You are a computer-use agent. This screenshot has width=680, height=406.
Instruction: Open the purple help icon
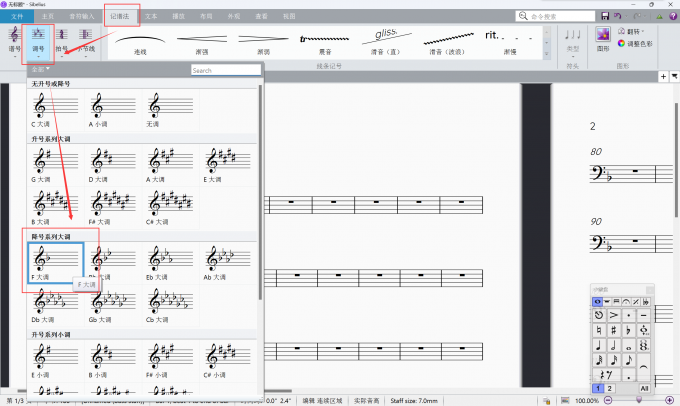(x=673, y=16)
